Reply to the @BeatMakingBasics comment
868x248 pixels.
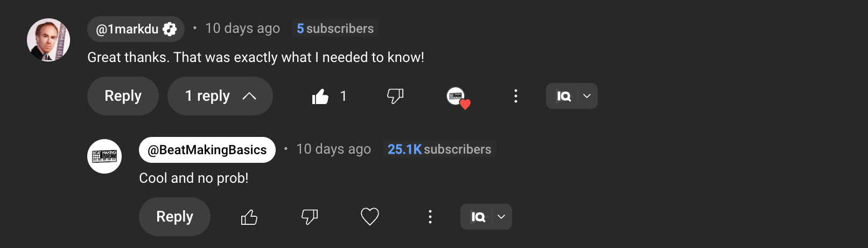174,217
